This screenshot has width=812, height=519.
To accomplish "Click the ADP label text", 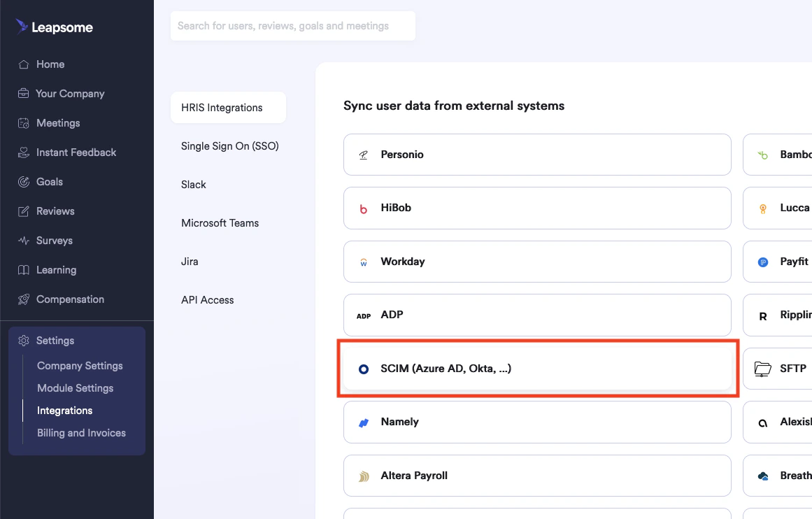I will click(392, 315).
